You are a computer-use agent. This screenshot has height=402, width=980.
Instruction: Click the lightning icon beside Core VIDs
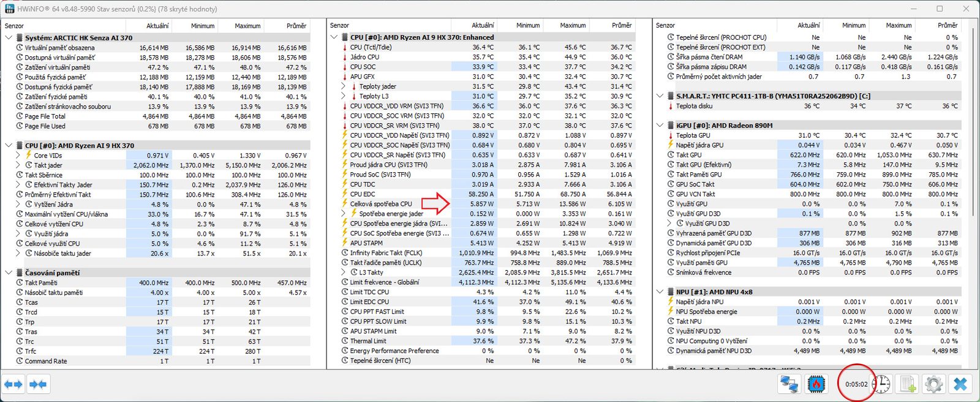(x=29, y=155)
